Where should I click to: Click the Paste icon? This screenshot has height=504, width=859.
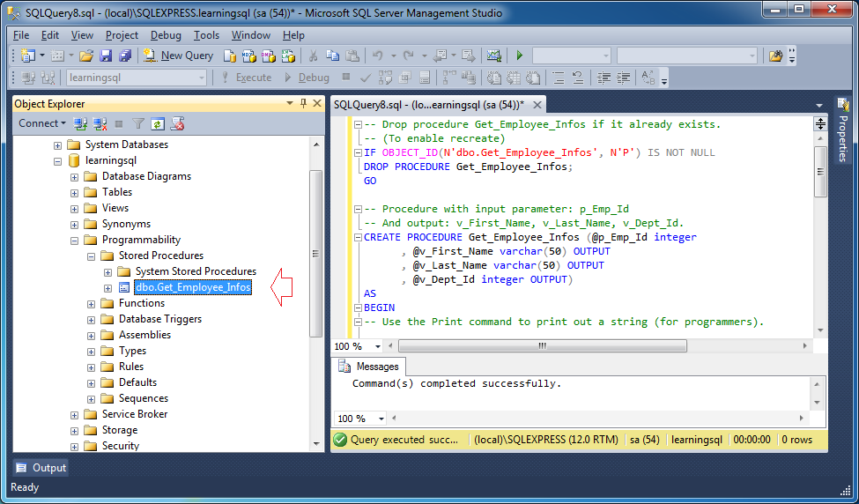352,56
